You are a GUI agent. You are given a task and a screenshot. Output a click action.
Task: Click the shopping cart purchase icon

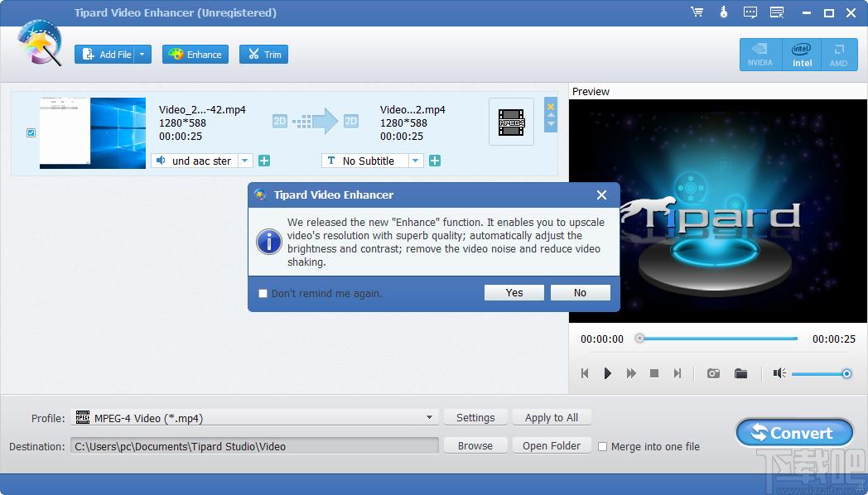(697, 12)
